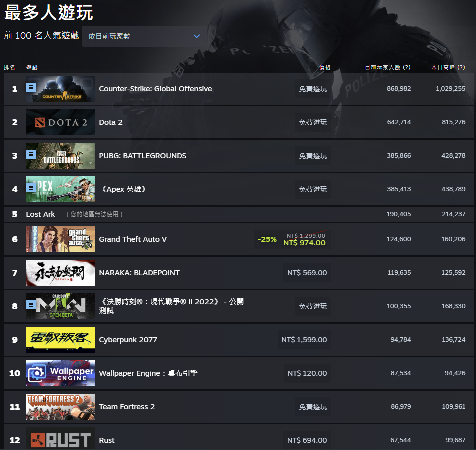The height and width of the screenshot is (450, 476).
Task: Open Rust game thumbnail
Action: 61,439
